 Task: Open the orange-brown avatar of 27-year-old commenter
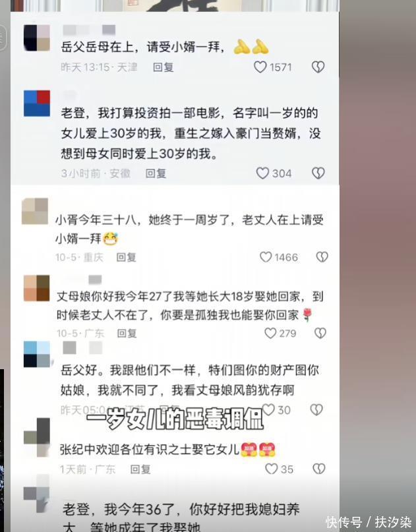point(37,288)
